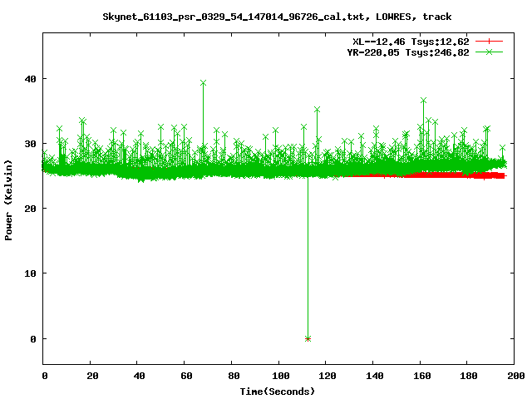Click the green YR legend line sample
This screenshot has height=399, width=532.
[490, 52]
